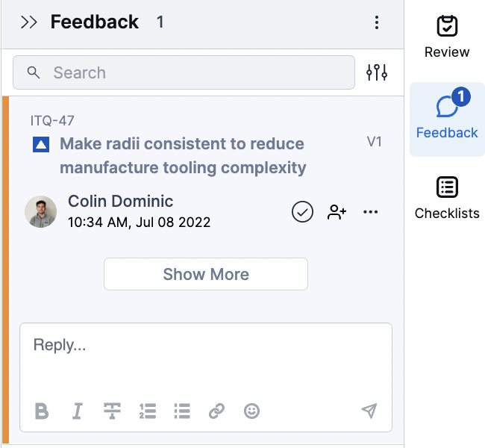Collapse the Feedback panel with double chevron

pyautogui.click(x=29, y=22)
